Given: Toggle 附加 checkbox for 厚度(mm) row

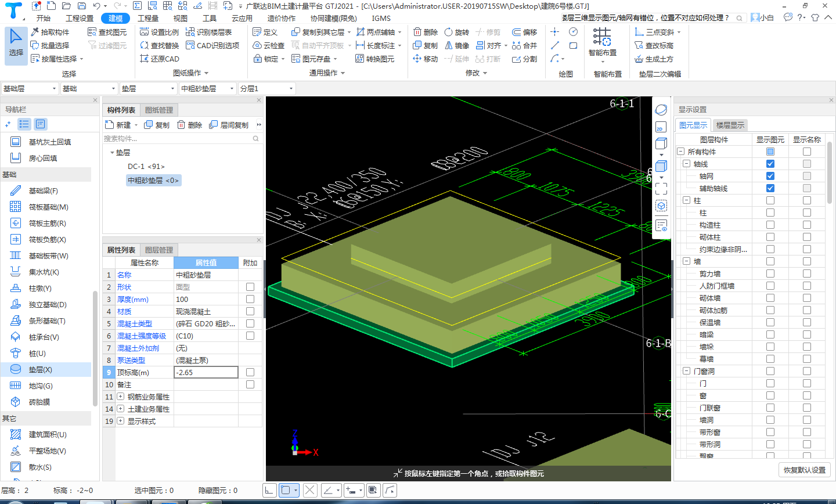Looking at the screenshot, I should pyautogui.click(x=250, y=299).
